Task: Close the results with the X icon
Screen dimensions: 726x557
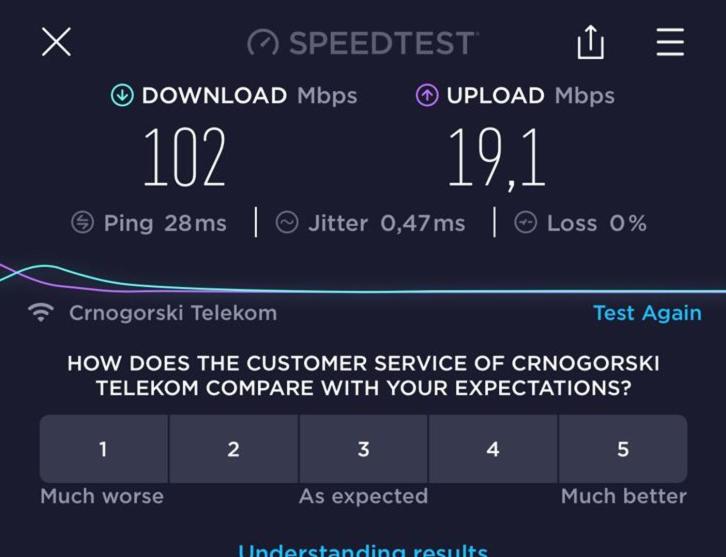Action: (56, 42)
